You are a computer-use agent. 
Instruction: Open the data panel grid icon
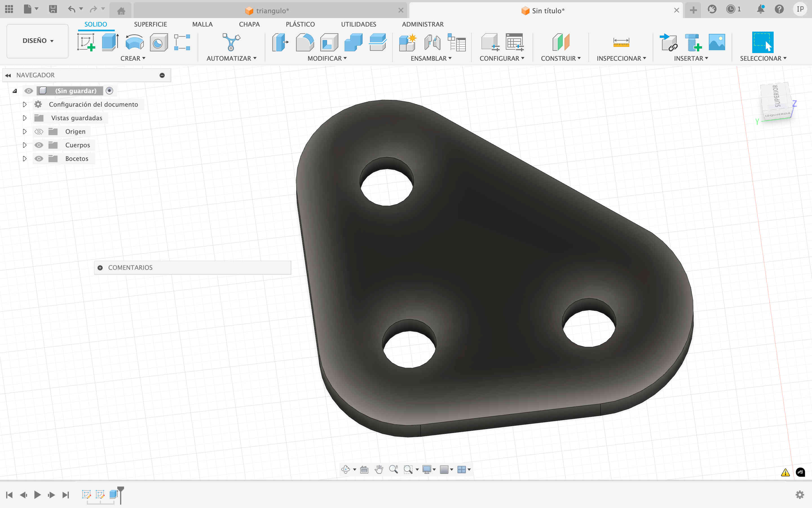[x=9, y=9]
